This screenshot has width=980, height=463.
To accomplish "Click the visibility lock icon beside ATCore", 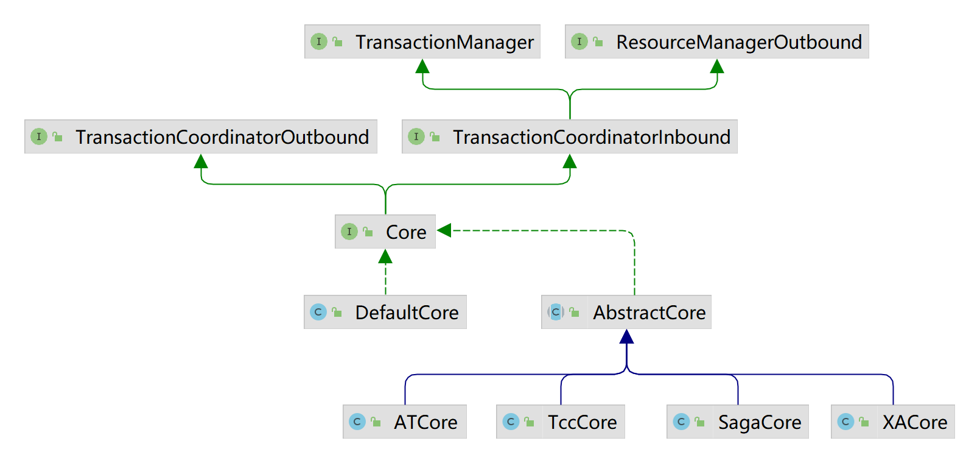I will 376,422.
